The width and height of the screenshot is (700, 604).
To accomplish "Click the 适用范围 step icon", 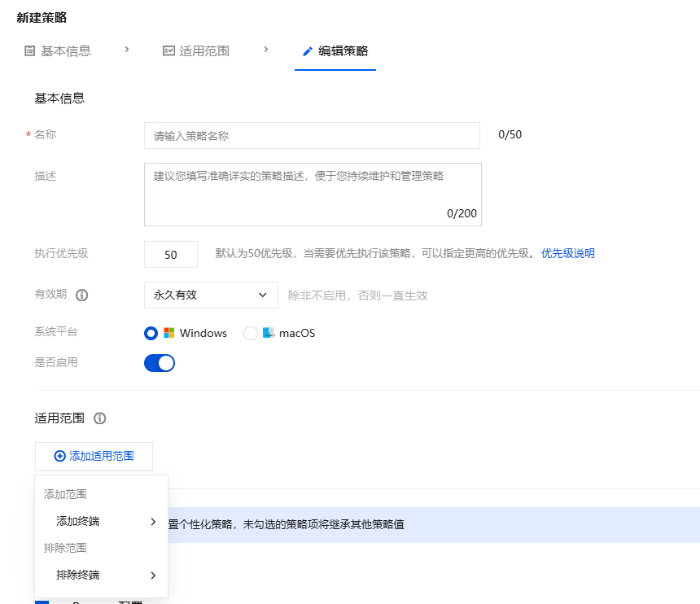I will [x=168, y=51].
